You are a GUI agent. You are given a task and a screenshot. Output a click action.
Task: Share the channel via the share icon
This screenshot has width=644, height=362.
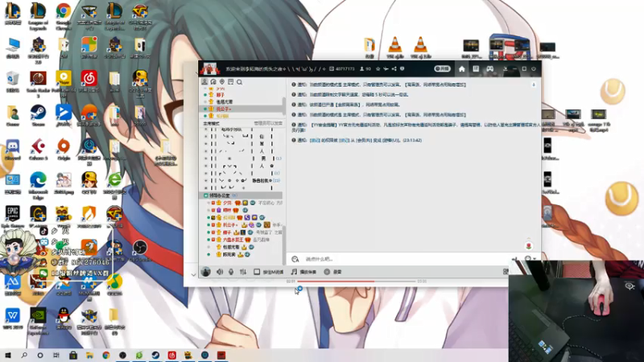click(x=394, y=69)
